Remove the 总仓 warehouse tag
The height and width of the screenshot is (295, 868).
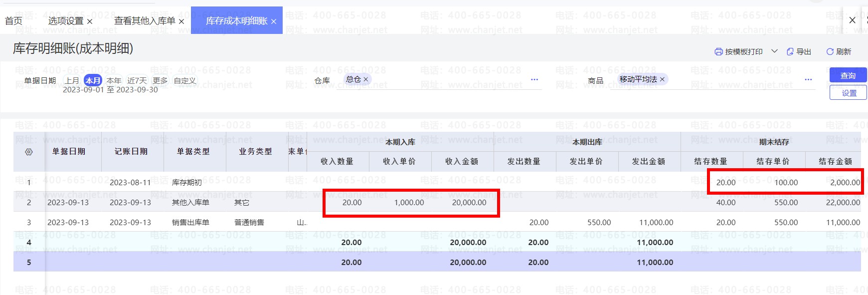[365, 79]
